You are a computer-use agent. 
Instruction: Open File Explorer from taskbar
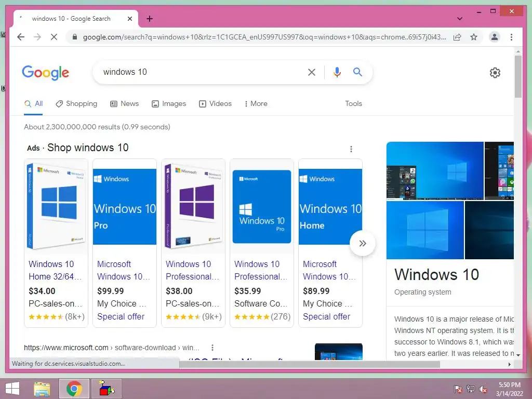pos(42,389)
